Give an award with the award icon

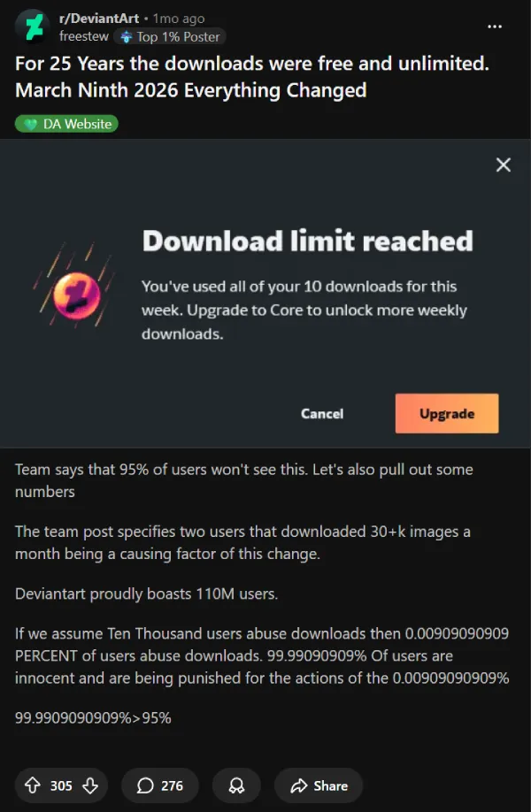click(x=236, y=785)
